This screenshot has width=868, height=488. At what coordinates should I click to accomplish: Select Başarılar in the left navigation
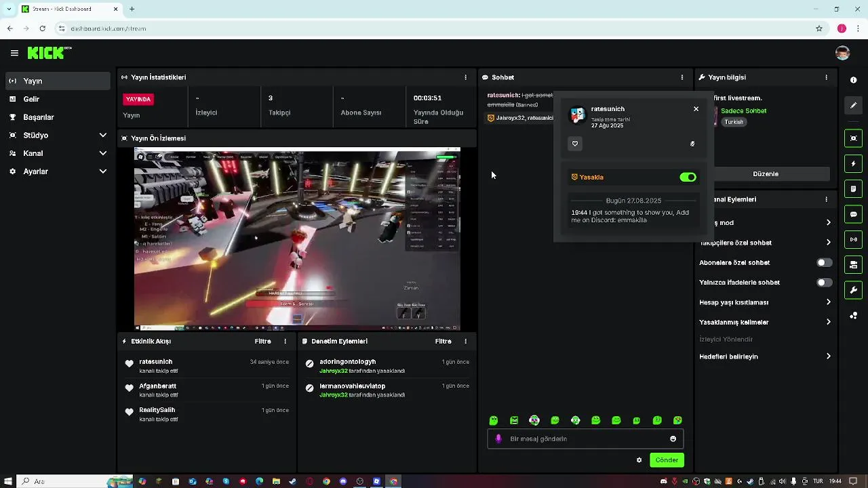(x=57, y=117)
